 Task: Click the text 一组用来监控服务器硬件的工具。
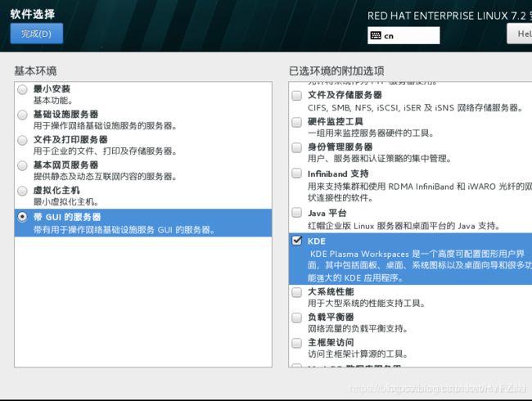(x=371, y=133)
